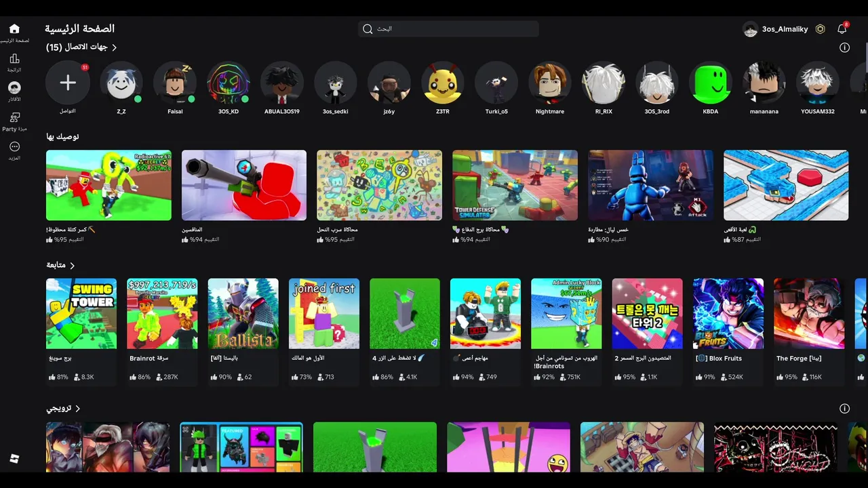Open Z3TR friend avatar
The image size is (868, 488).
tap(443, 83)
